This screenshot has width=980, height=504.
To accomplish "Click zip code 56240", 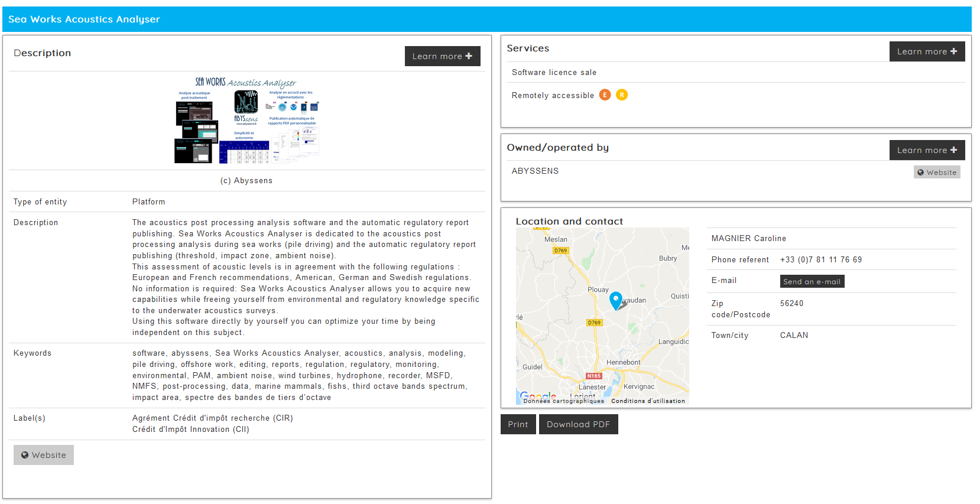I will 792,303.
